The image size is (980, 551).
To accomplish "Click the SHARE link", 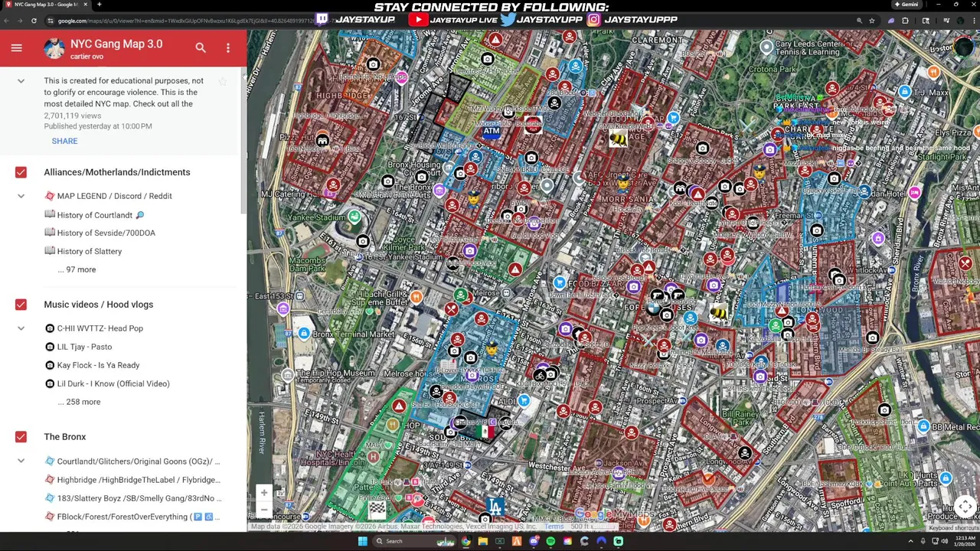I will pyautogui.click(x=64, y=141).
